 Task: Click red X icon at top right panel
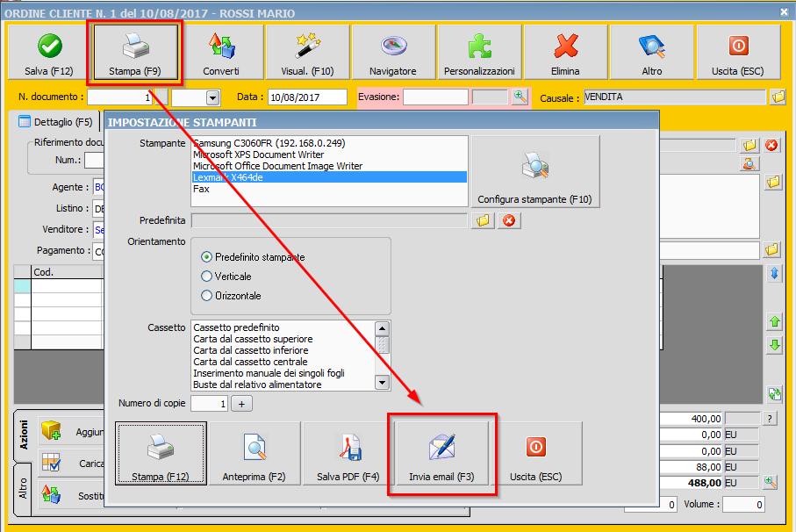pos(771,146)
